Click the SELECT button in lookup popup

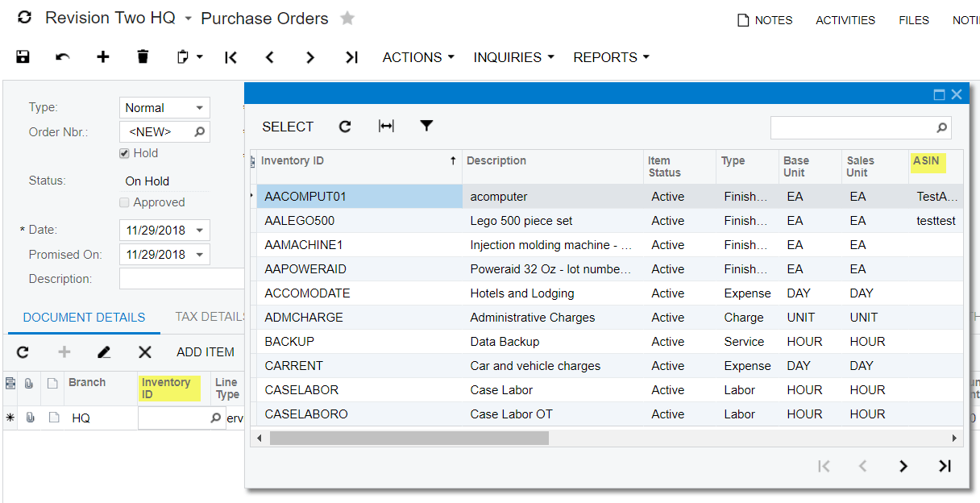click(288, 127)
